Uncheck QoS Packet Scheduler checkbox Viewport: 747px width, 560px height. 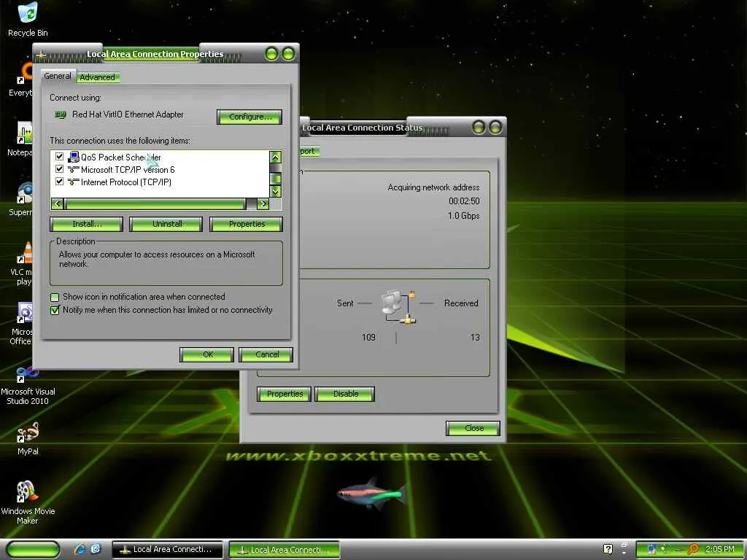[60, 156]
